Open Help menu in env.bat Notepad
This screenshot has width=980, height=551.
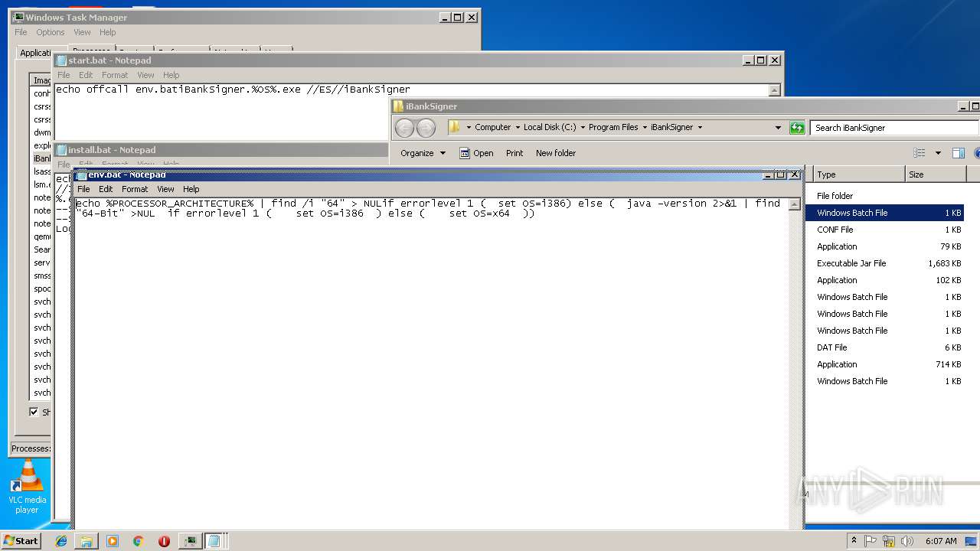coord(191,189)
